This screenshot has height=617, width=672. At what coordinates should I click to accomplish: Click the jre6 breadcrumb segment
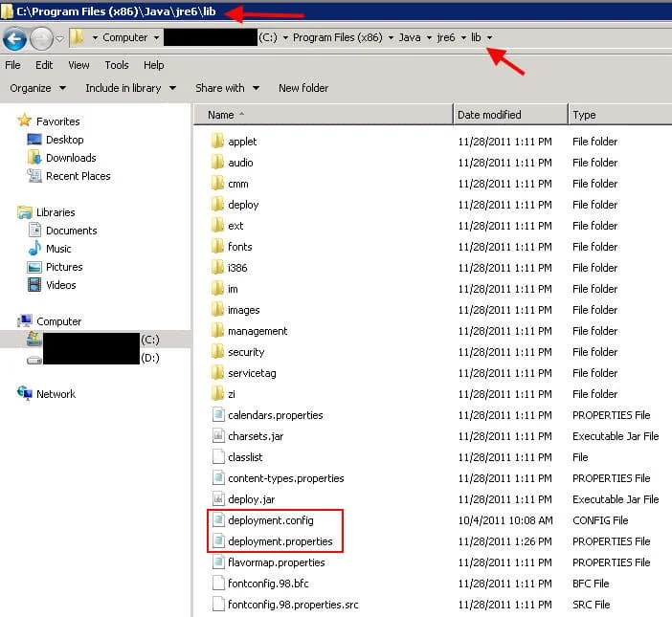pyautogui.click(x=446, y=37)
